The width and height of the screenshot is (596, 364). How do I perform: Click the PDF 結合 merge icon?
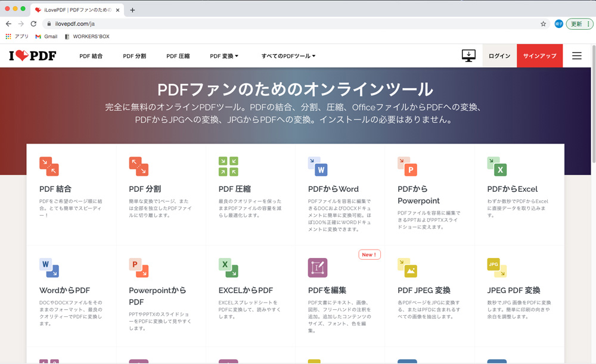point(49,166)
